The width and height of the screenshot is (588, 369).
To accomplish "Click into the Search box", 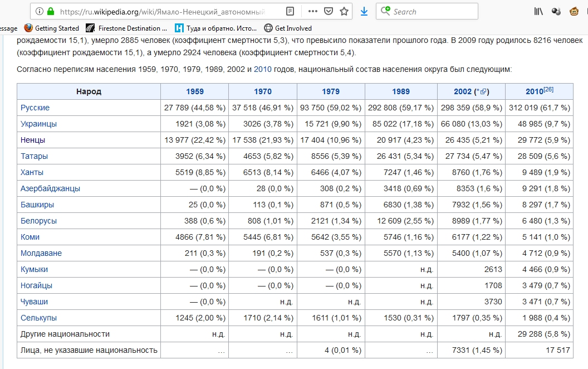I will (x=427, y=11).
